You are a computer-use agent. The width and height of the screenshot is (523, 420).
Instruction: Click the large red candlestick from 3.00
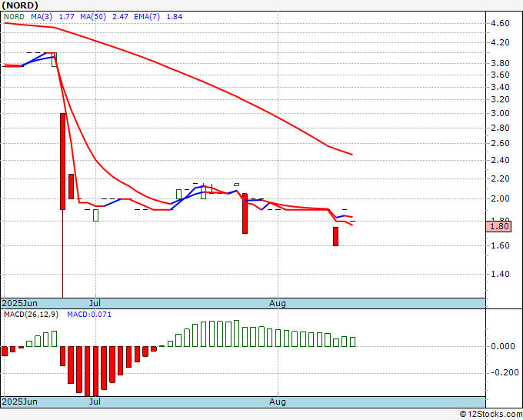pyautogui.click(x=63, y=162)
